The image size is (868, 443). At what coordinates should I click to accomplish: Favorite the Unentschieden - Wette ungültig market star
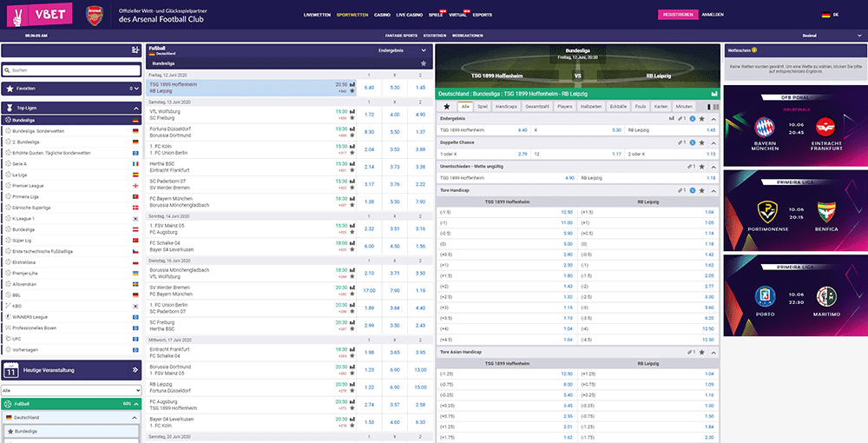[x=701, y=166]
